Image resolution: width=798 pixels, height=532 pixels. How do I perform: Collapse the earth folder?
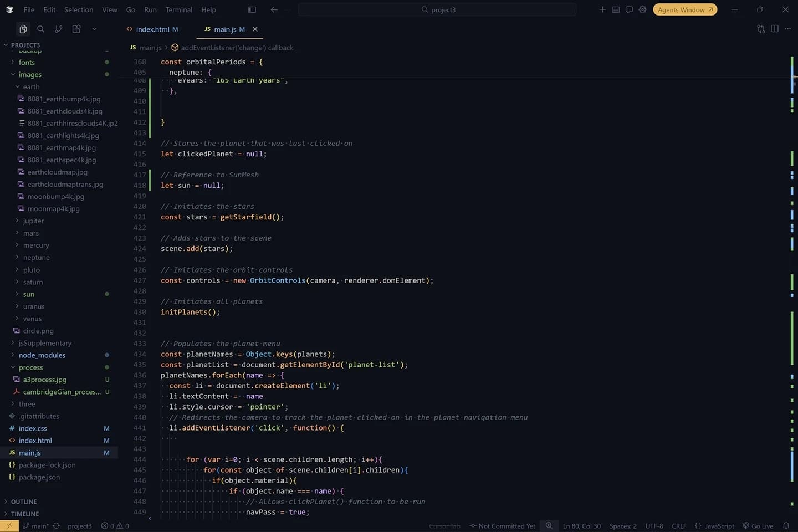tap(31, 87)
